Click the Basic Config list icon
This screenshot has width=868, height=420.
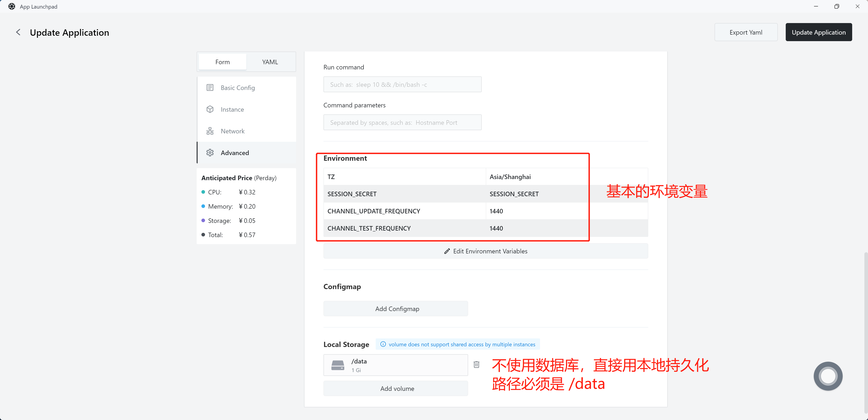tap(210, 88)
